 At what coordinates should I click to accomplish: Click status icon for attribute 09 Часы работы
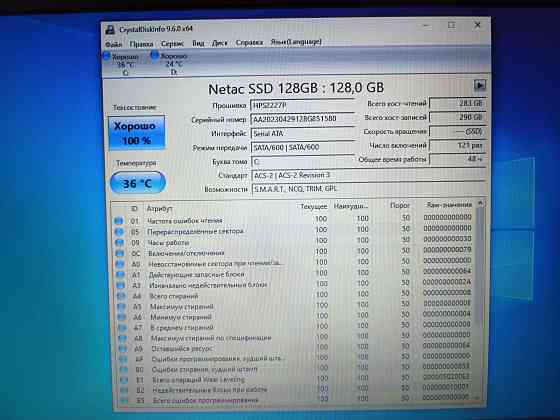click(119, 243)
